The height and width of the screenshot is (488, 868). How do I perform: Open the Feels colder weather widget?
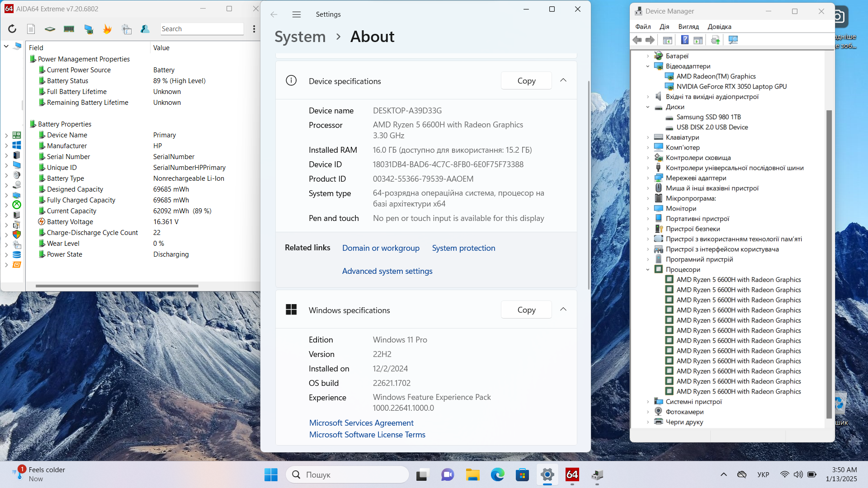click(39, 474)
